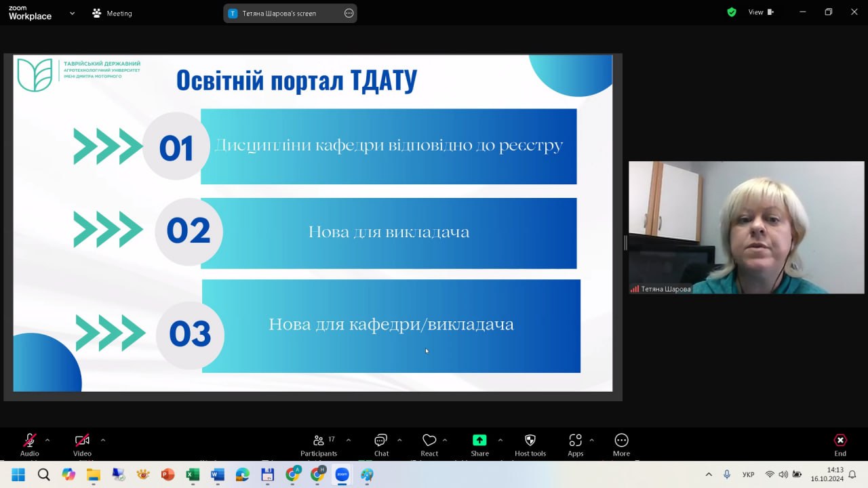Image resolution: width=868 pixels, height=488 pixels.
Task: Open Microsoft Edge from the taskbar
Action: (242, 474)
